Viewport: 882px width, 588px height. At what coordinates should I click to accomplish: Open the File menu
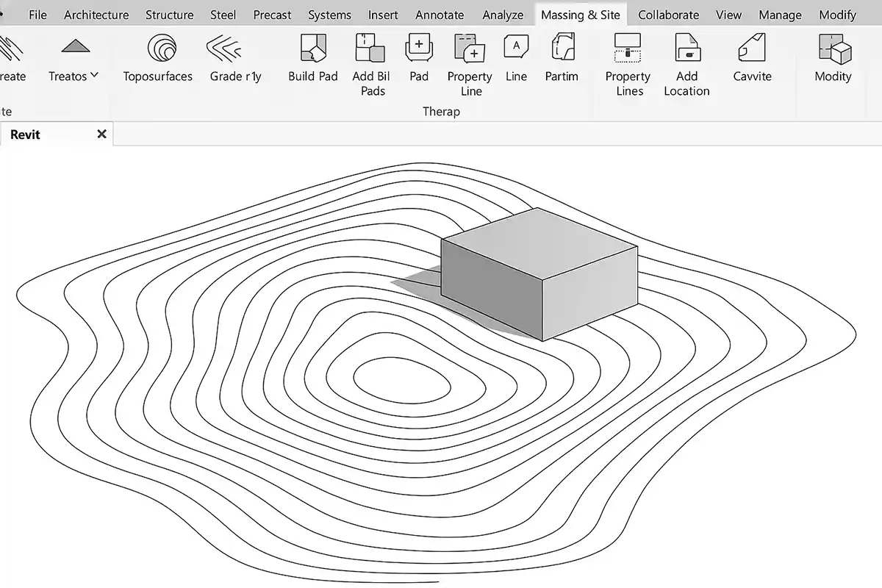pos(37,15)
